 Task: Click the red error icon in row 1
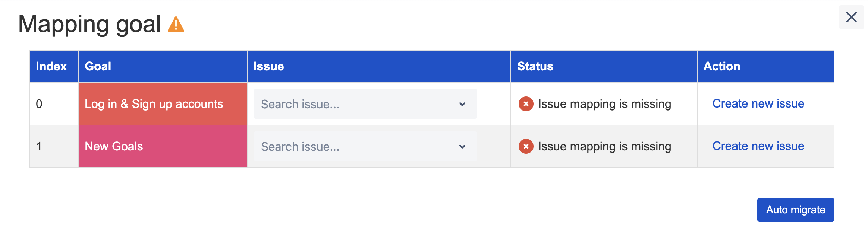(x=526, y=146)
